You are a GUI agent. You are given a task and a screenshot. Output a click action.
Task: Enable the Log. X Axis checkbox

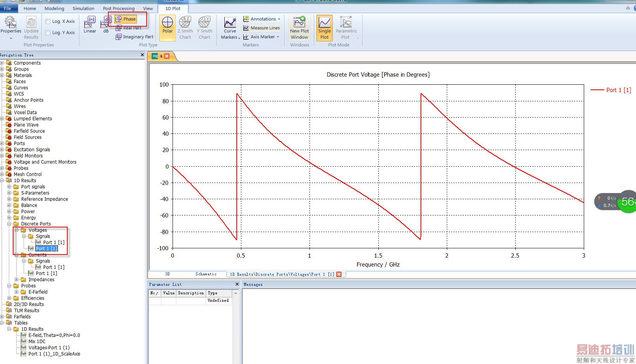tap(48, 22)
